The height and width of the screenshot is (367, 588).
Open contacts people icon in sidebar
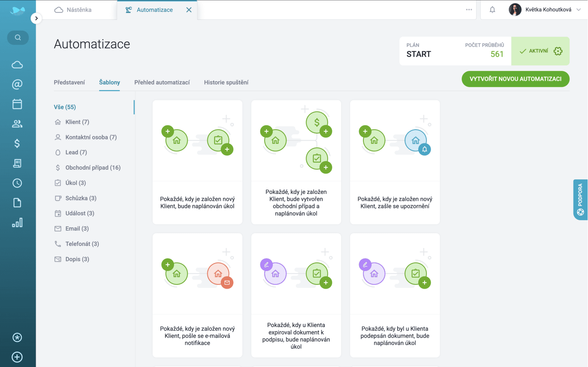[17, 124]
